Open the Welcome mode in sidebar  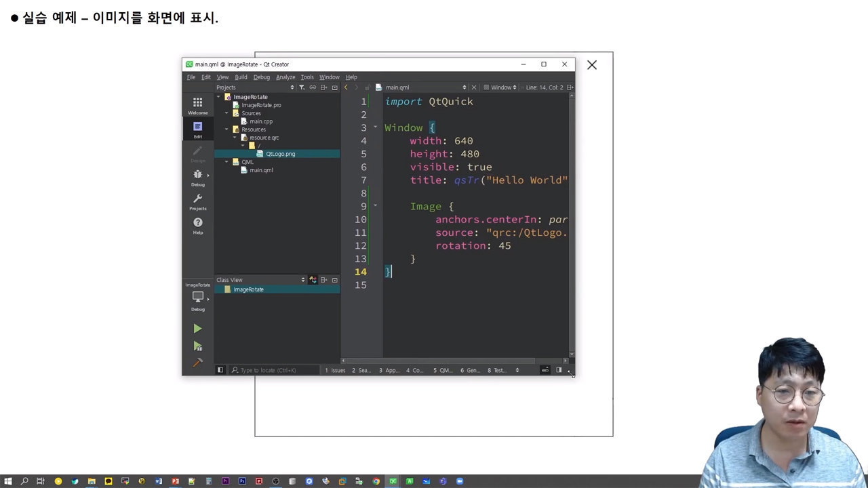pos(197,105)
